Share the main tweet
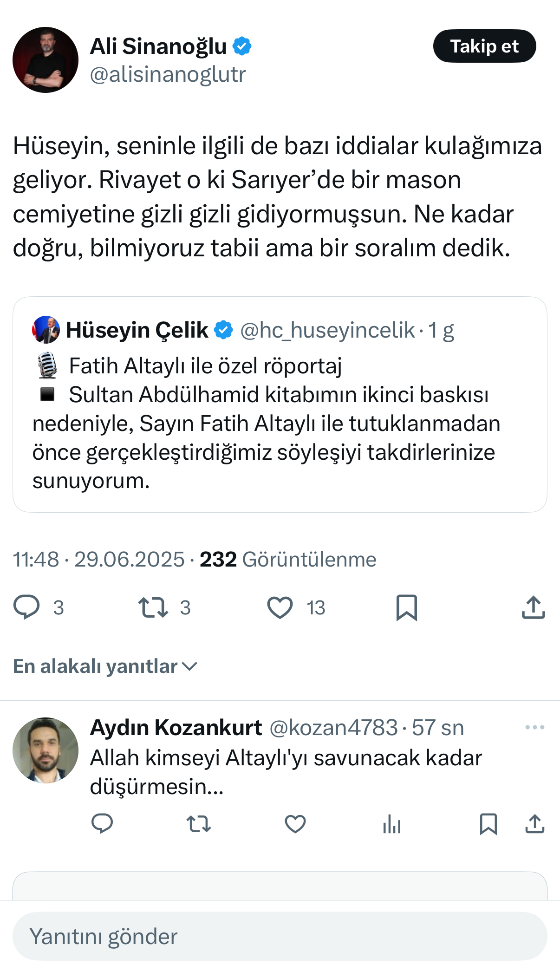Screen dimensions: 560x965 pos(533,607)
